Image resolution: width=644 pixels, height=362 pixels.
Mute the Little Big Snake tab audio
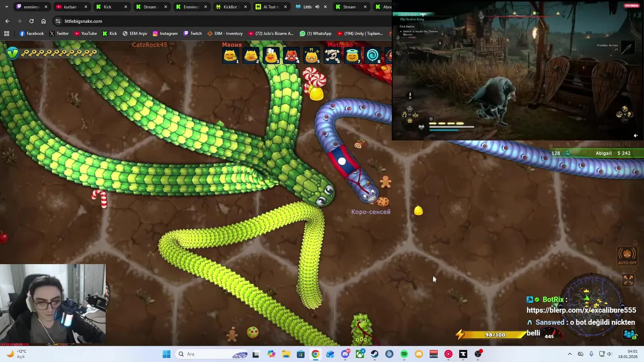[x=317, y=7]
